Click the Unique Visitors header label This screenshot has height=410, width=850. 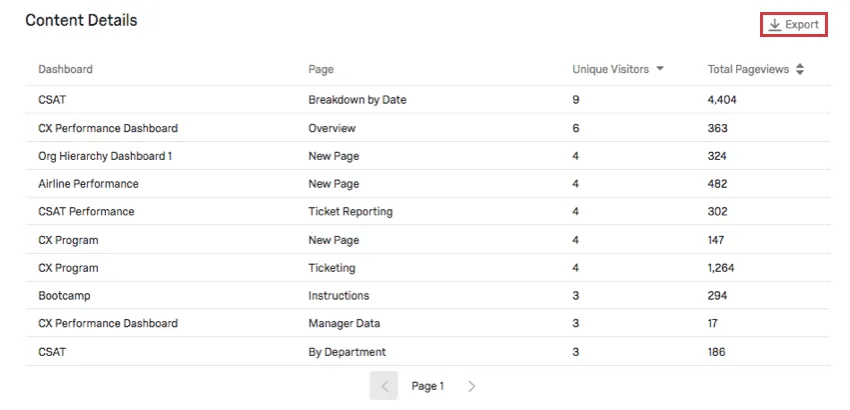610,69
